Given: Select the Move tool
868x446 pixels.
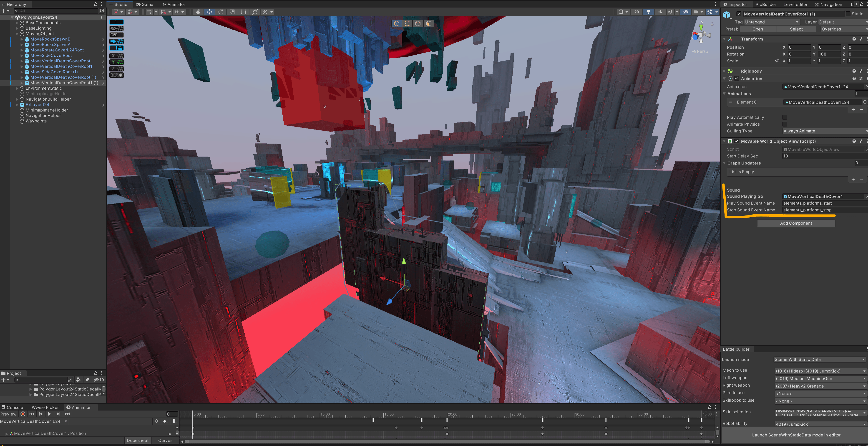Looking at the screenshot, I should (209, 12).
